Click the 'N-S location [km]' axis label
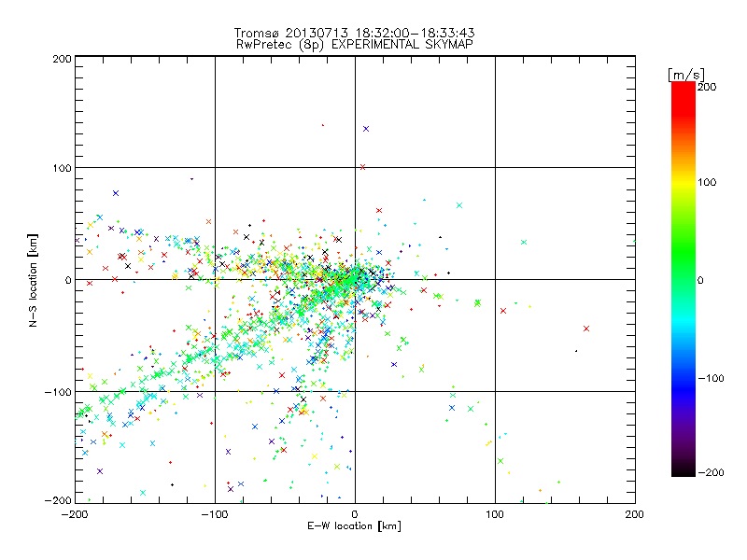747x560 pixels. click(x=33, y=280)
